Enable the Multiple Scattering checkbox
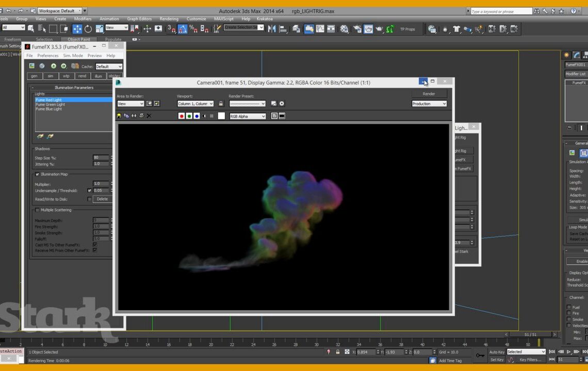The height and width of the screenshot is (371, 588). tap(37, 210)
